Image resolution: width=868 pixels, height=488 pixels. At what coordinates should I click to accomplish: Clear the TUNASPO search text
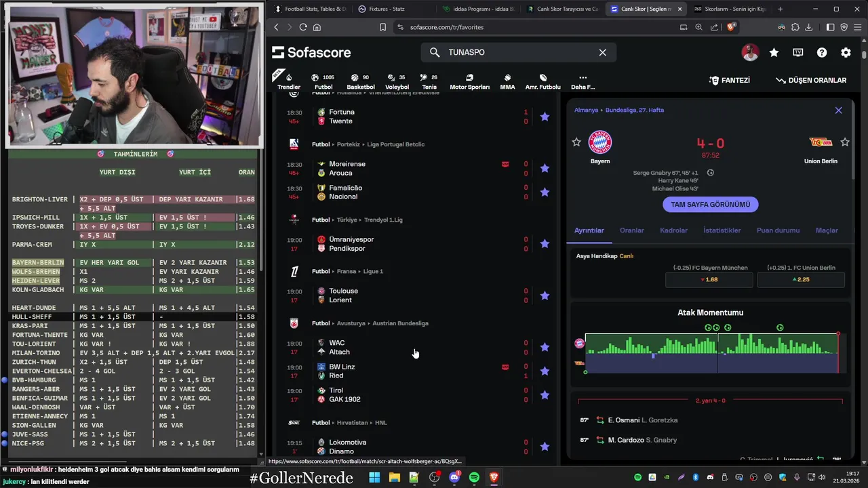click(x=602, y=52)
